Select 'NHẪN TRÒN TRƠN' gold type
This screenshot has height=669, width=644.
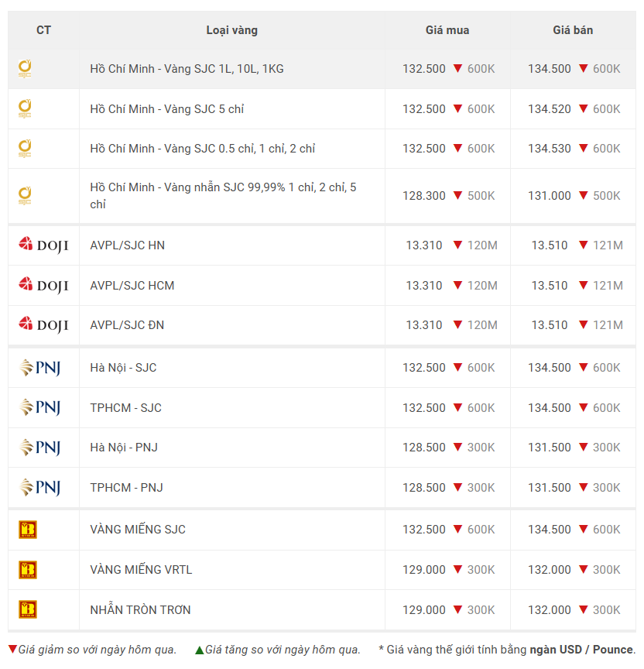click(x=140, y=609)
